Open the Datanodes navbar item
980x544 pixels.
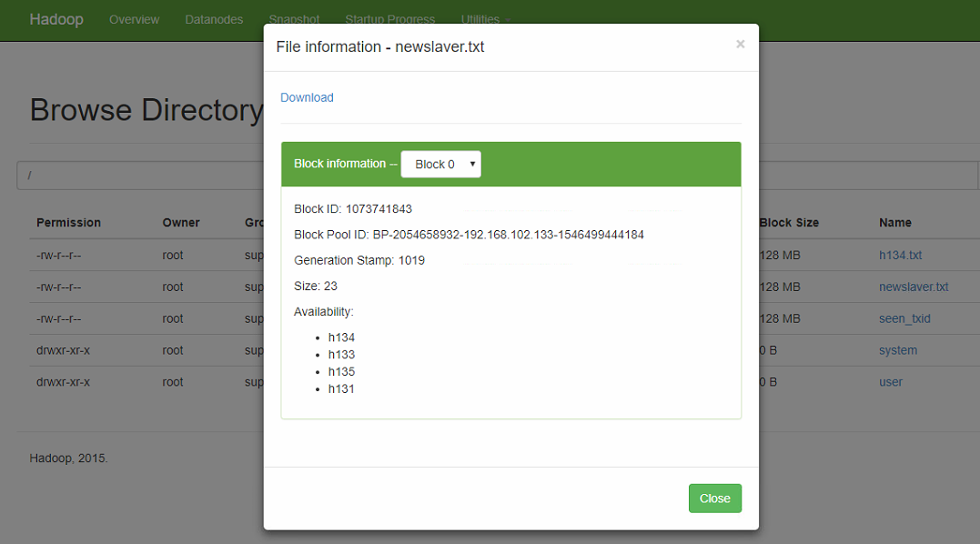tap(214, 19)
